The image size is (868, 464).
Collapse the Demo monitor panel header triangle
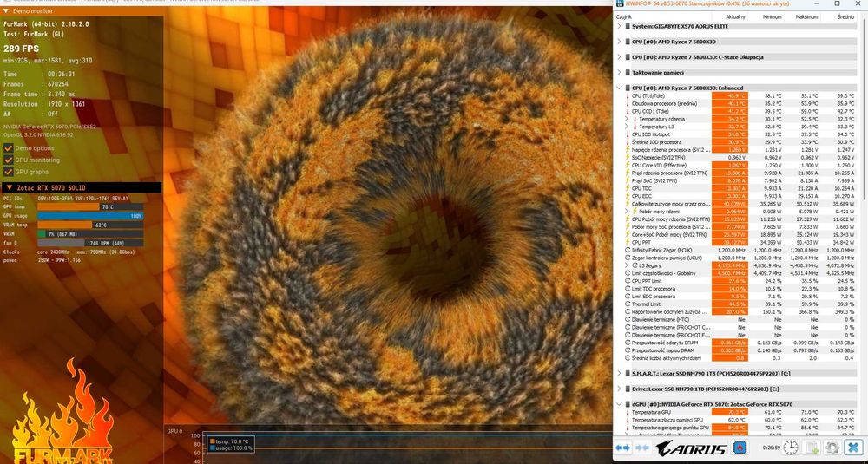tap(7, 11)
